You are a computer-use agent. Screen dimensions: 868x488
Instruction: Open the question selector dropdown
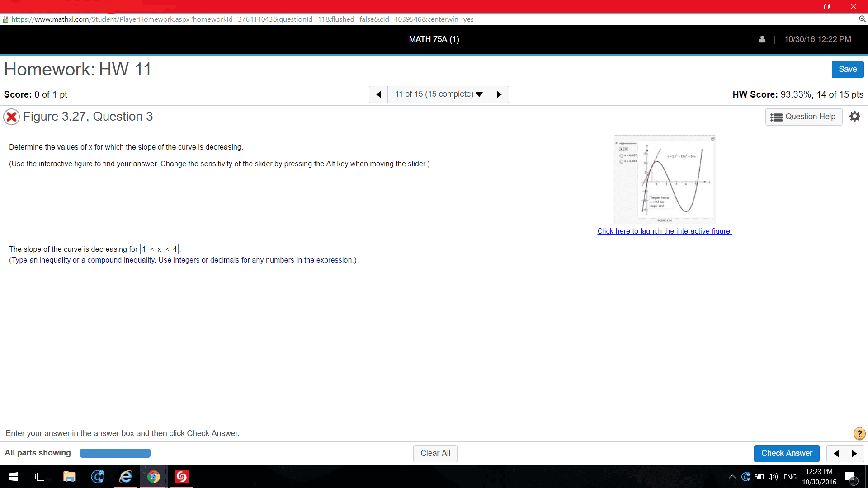[439, 94]
